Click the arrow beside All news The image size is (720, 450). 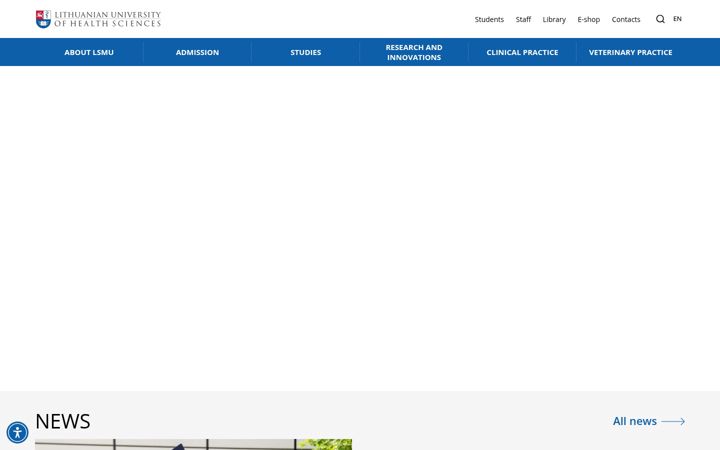tap(673, 422)
